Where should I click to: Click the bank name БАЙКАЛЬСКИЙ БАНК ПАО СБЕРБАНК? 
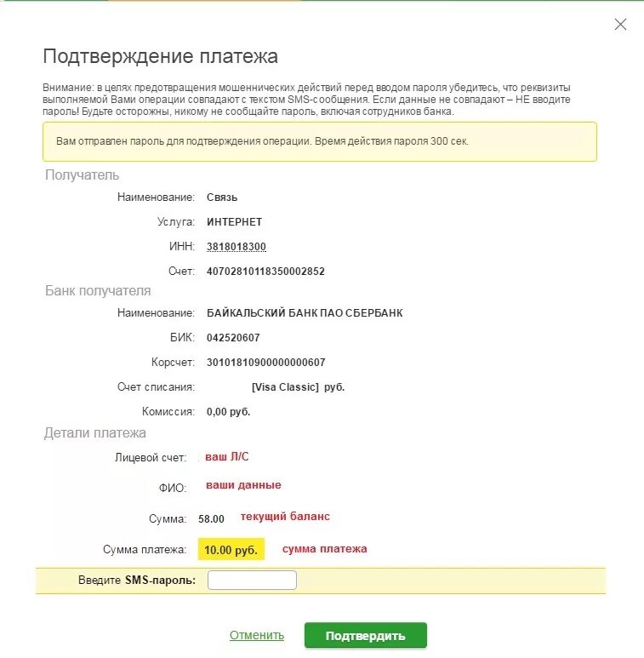coord(305,312)
